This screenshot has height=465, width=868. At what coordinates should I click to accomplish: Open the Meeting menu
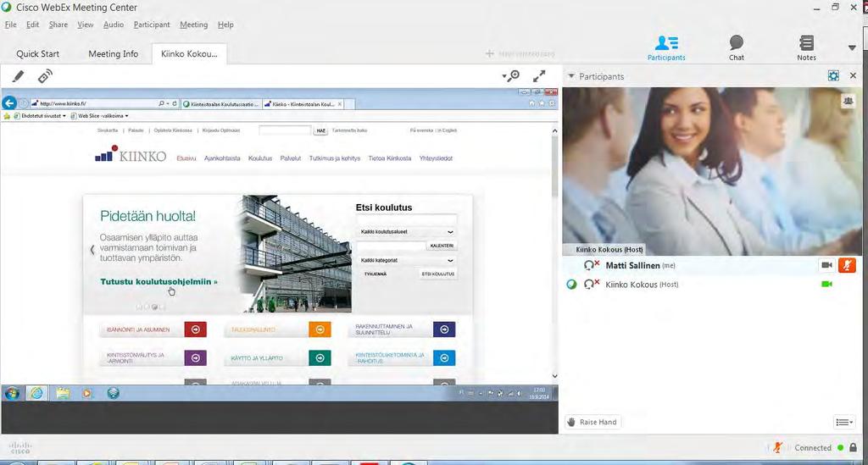[194, 25]
